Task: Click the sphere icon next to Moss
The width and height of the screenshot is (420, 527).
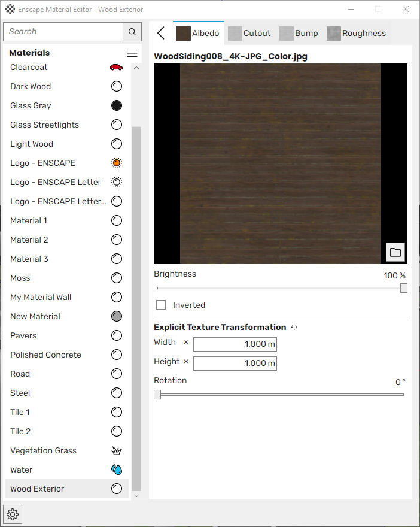Action: click(117, 278)
